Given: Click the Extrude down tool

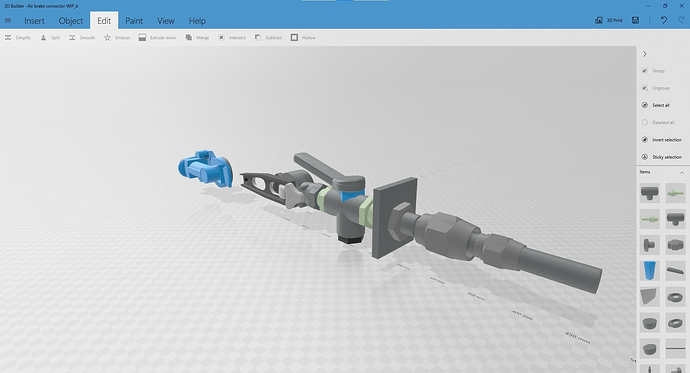Looking at the screenshot, I should [x=158, y=38].
